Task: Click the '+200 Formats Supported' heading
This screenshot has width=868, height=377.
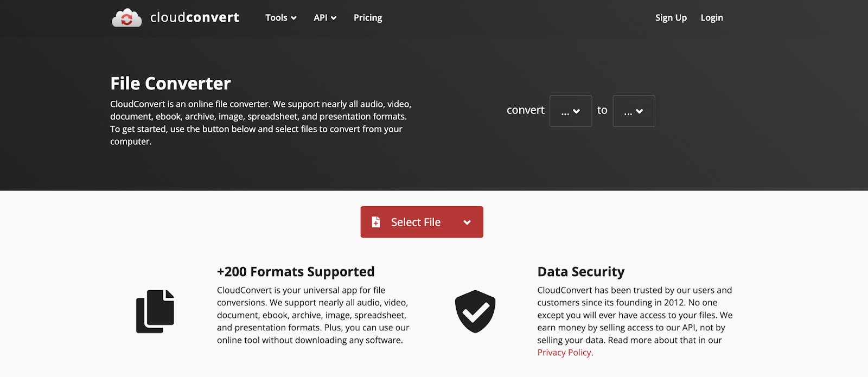Action: (x=296, y=272)
